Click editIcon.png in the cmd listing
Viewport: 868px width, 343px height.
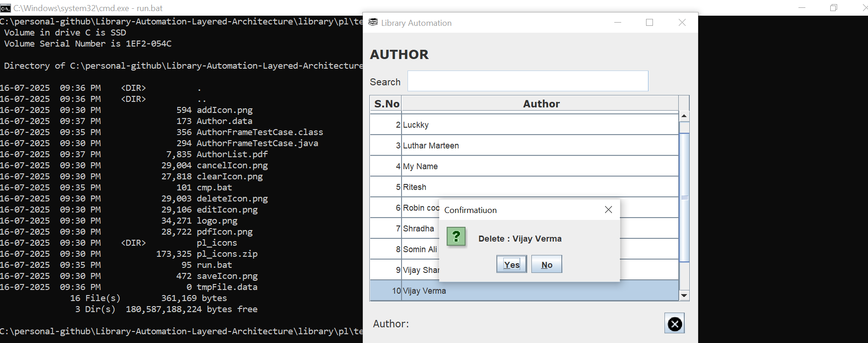[227, 209]
